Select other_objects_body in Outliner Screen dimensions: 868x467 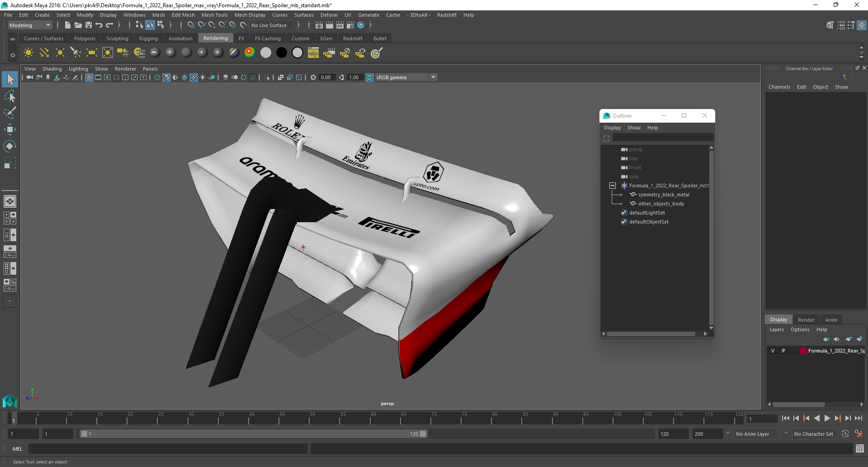(x=661, y=204)
